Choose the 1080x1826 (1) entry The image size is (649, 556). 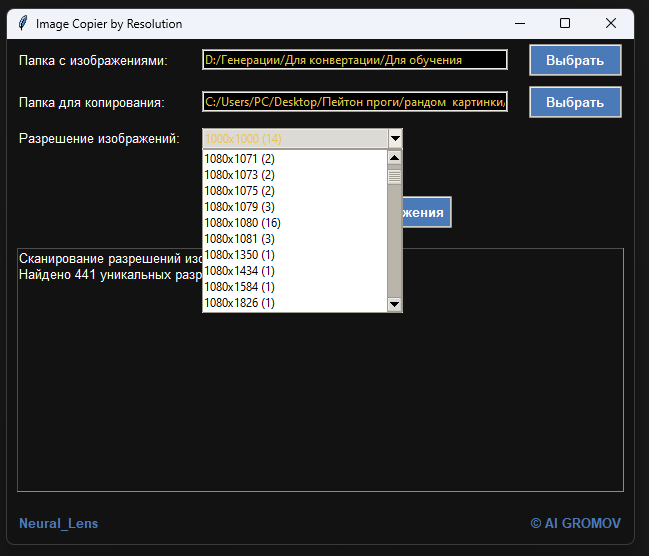(x=295, y=303)
